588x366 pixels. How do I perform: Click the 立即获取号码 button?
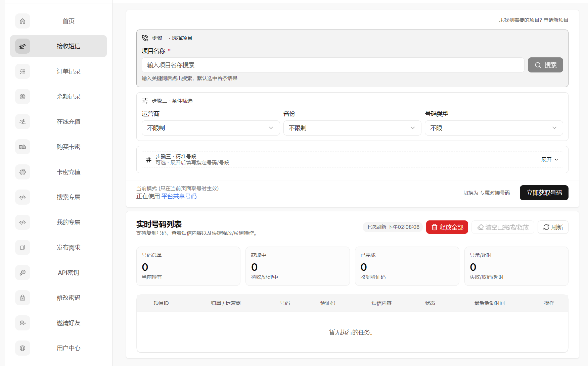[x=544, y=193]
